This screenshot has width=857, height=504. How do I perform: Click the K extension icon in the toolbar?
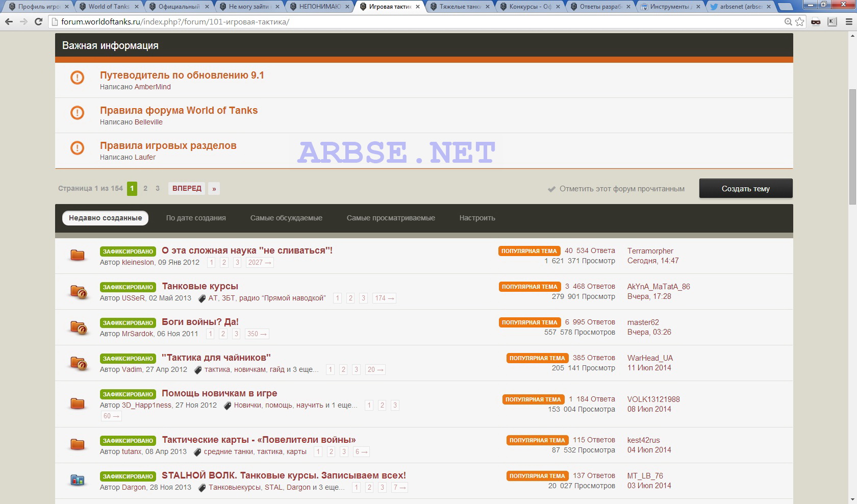click(x=832, y=22)
